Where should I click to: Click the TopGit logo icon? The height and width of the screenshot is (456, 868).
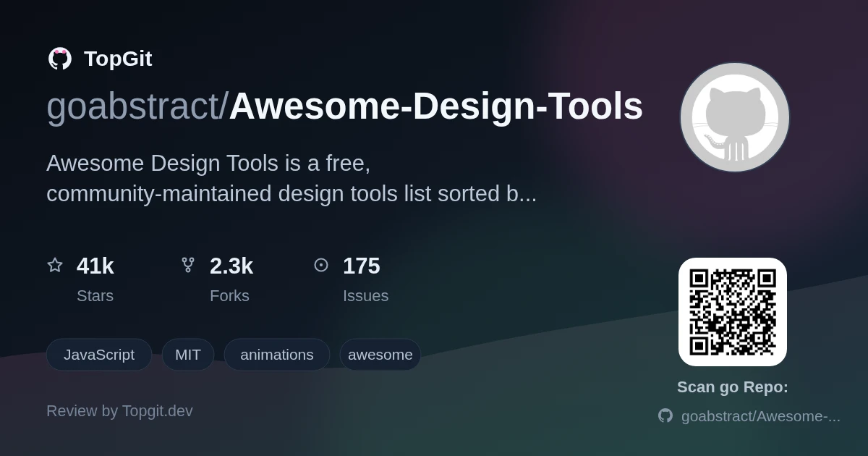click(60, 59)
